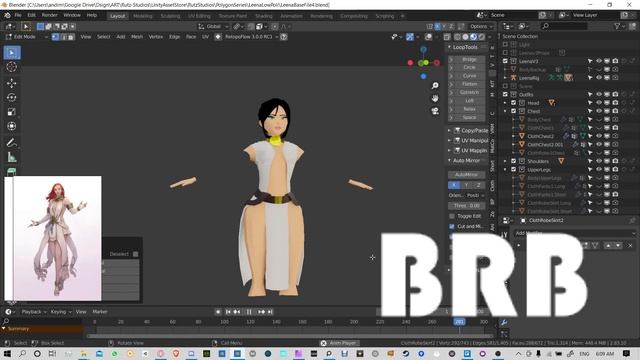Switch to material preview shading
The image size is (640, 360).
click(x=473, y=37)
